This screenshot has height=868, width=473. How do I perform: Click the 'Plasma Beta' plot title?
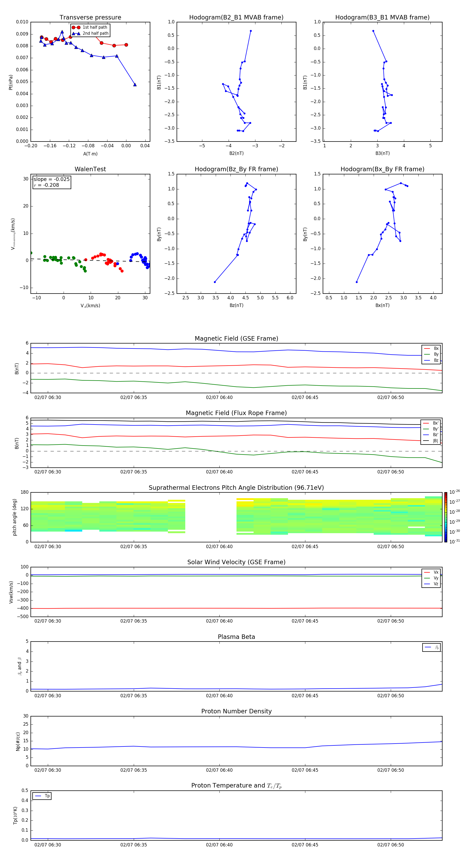pos(236,637)
